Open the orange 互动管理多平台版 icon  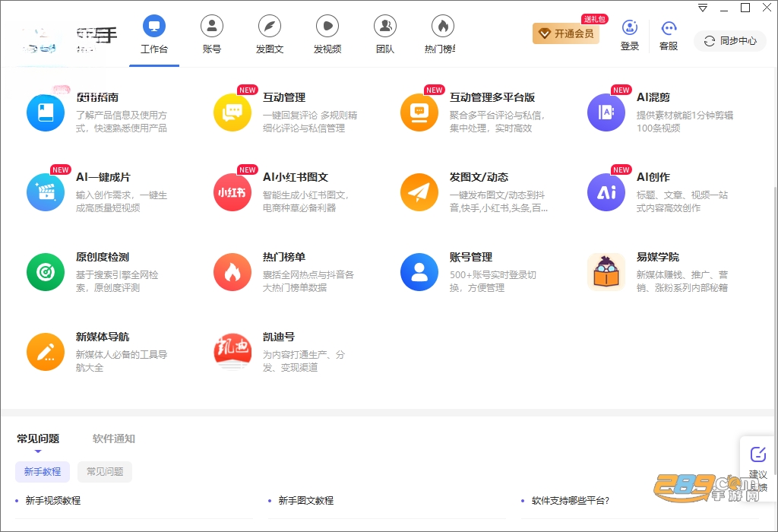coord(419,112)
